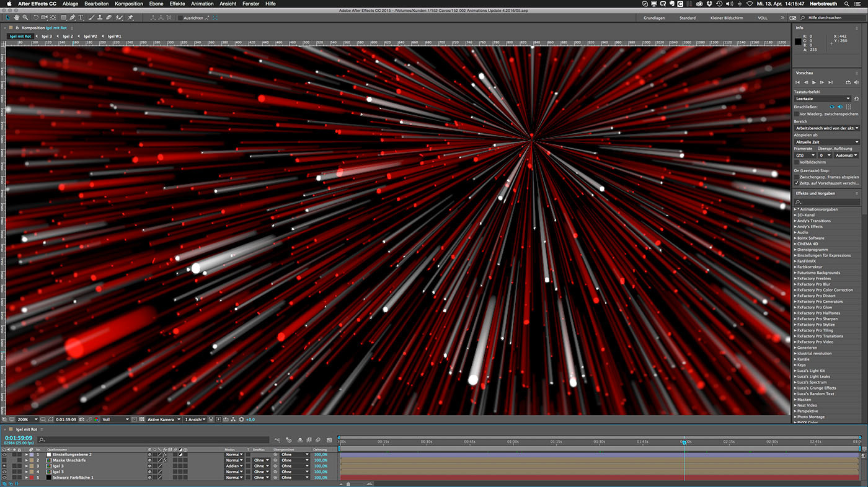Uncheck Zeitp. auf Vorschauzeit verschieben

pyautogui.click(x=797, y=183)
